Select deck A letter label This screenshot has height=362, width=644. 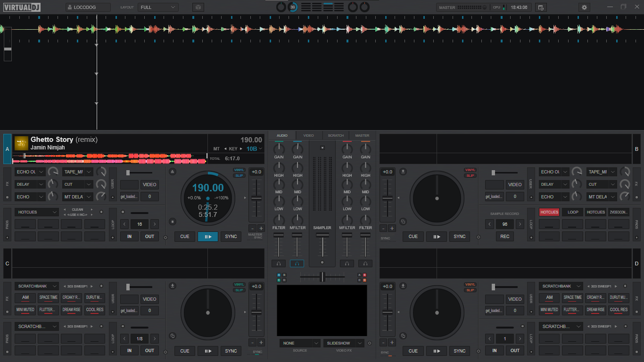pyautogui.click(x=7, y=149)
